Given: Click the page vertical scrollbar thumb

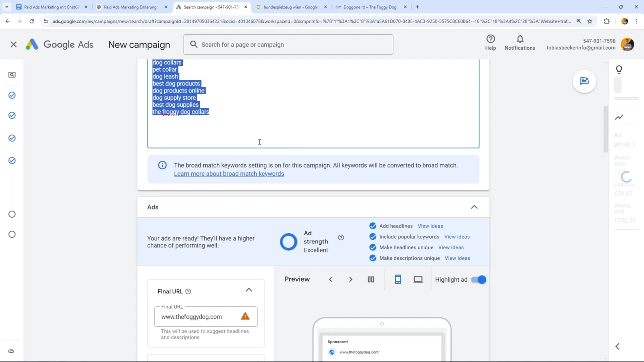Looking at the screenshot, I should coord(605,129).
